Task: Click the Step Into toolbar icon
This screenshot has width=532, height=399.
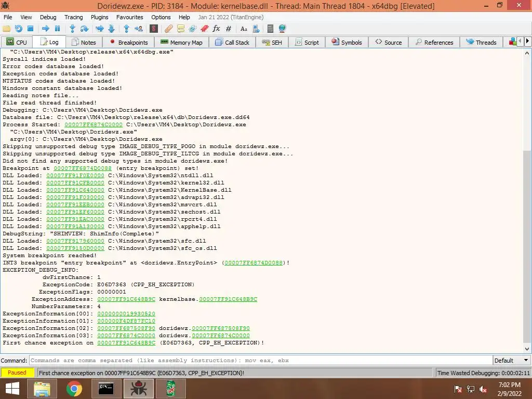Action: 72,29
